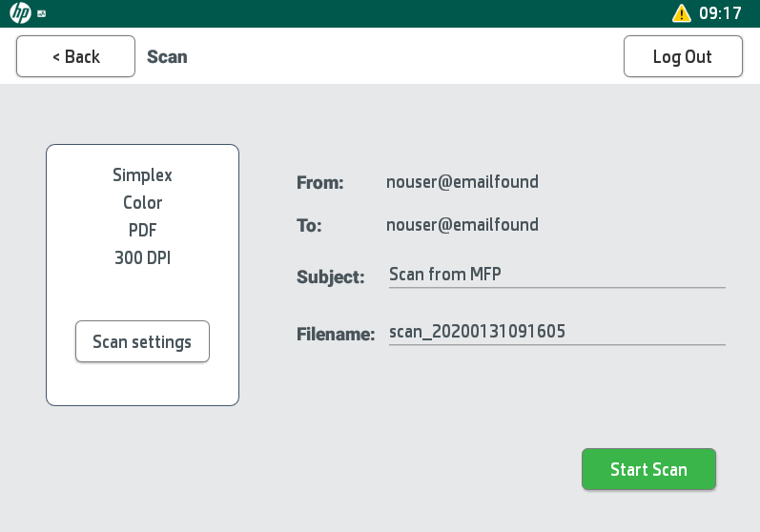760x532 pixels.
Task: Click the Filename label
Action: pyautogui.click(x=335, y=334)
